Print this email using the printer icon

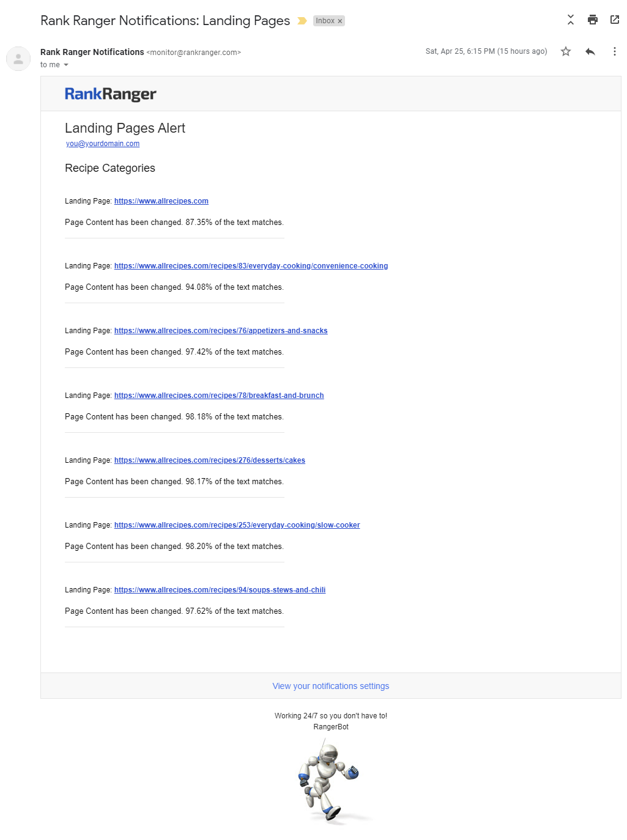592,20
